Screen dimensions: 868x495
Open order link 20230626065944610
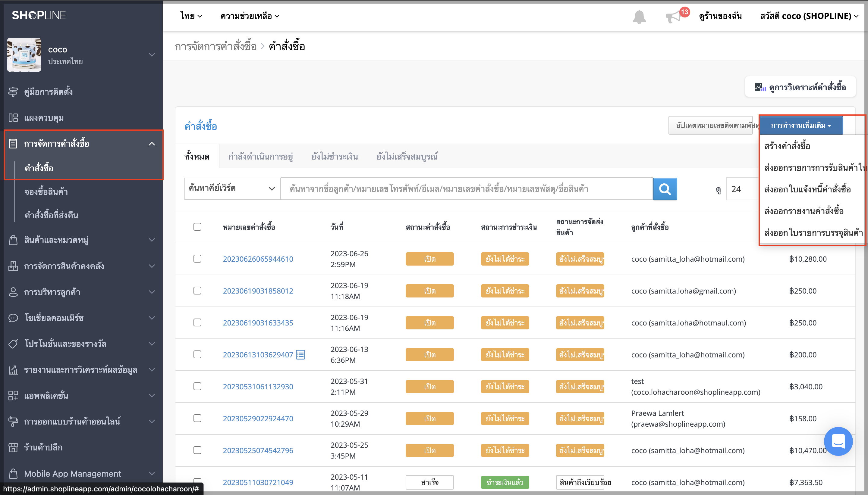258,259
